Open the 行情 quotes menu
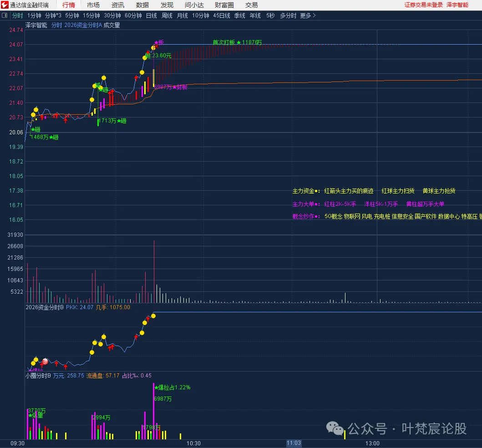This screenshot has height=448, width=482. click(69, 5)
